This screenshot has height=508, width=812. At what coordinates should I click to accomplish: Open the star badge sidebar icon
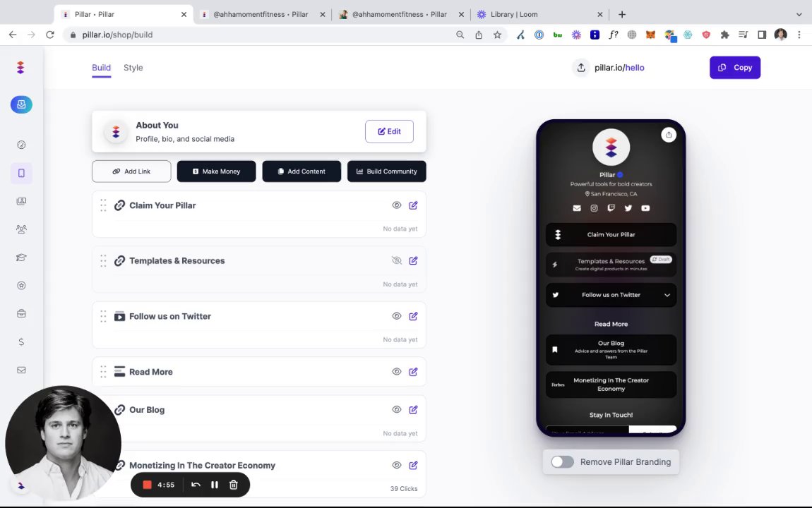click(21, 286)
